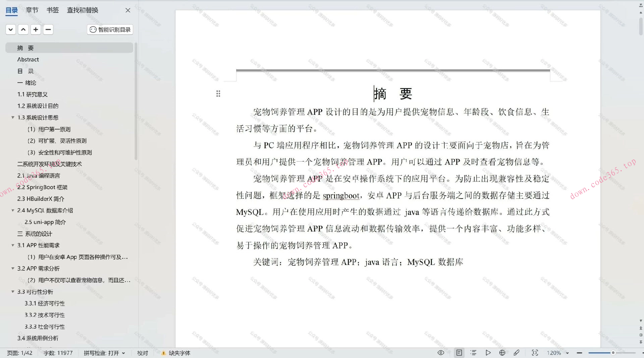The image size is (644, 358).
Task: Open the page view icon in status bar
Action: click(x=459, y=353)
